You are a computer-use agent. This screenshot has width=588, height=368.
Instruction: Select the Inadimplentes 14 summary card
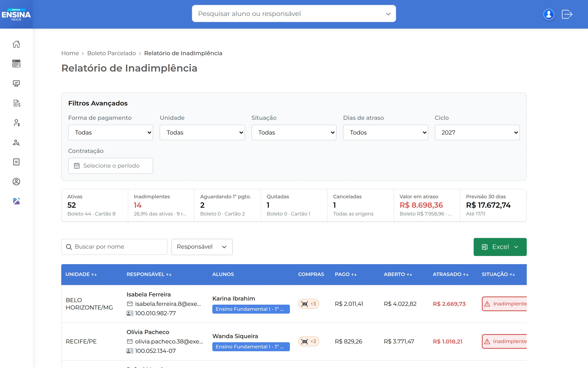pos(161,205)
